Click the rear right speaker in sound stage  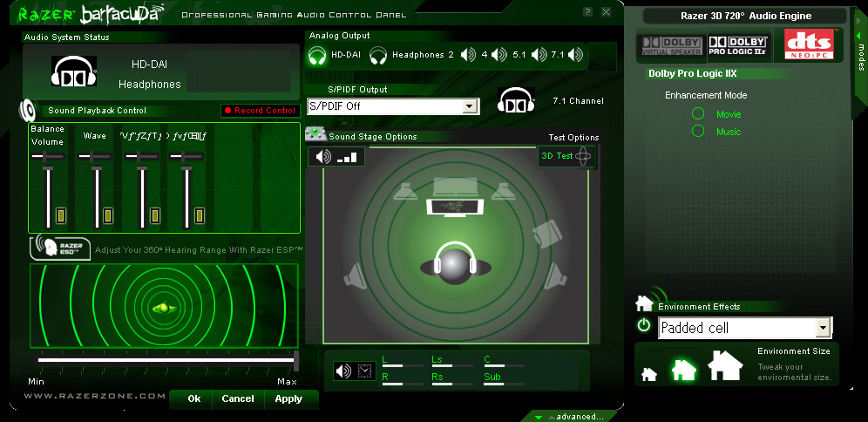(x=555, y=276)
